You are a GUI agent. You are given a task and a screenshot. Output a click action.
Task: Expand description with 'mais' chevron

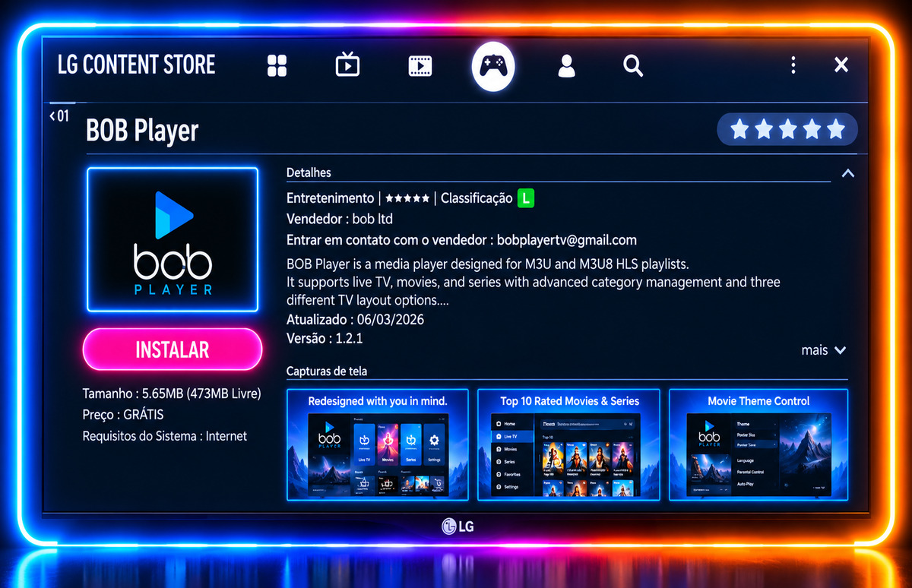point(824,350)
